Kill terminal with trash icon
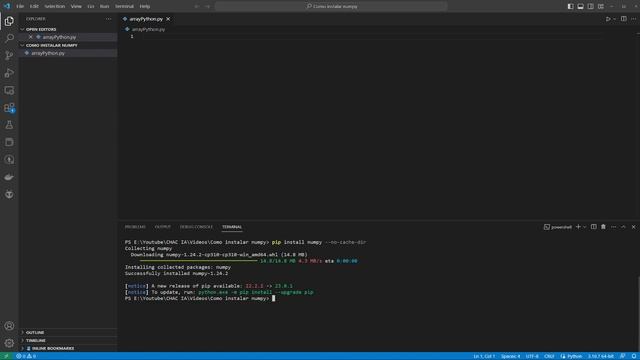Viewport: 640px width, 360px height. [603, 227]
